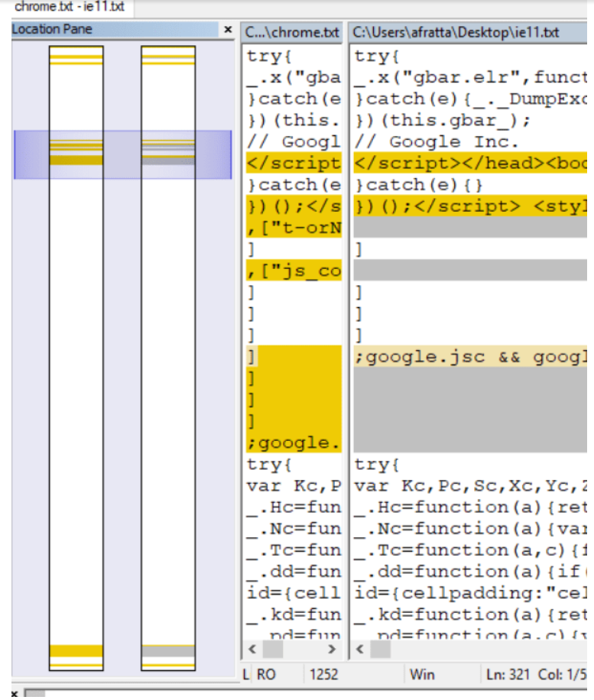594x700 pixels.
Task: Click the 'Ln: 321 Col: 1/5' status bar entry
Action: point(537,674)
